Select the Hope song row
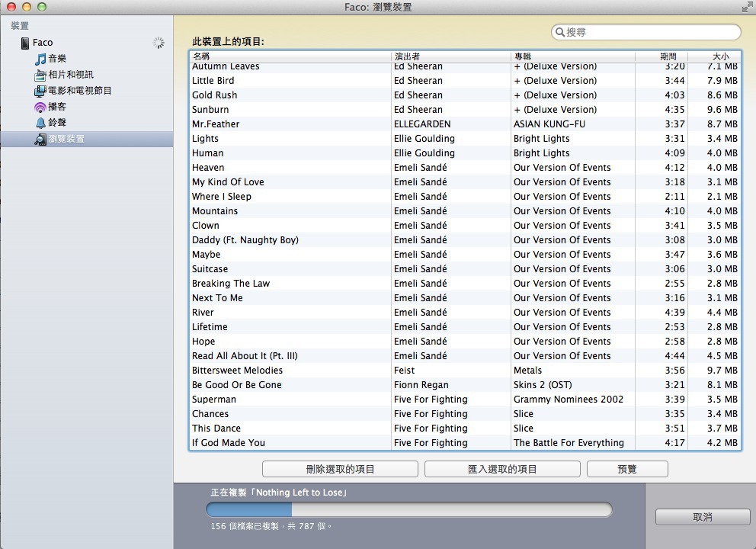This screenshot has height=549, width=756. tap(466, 341)
